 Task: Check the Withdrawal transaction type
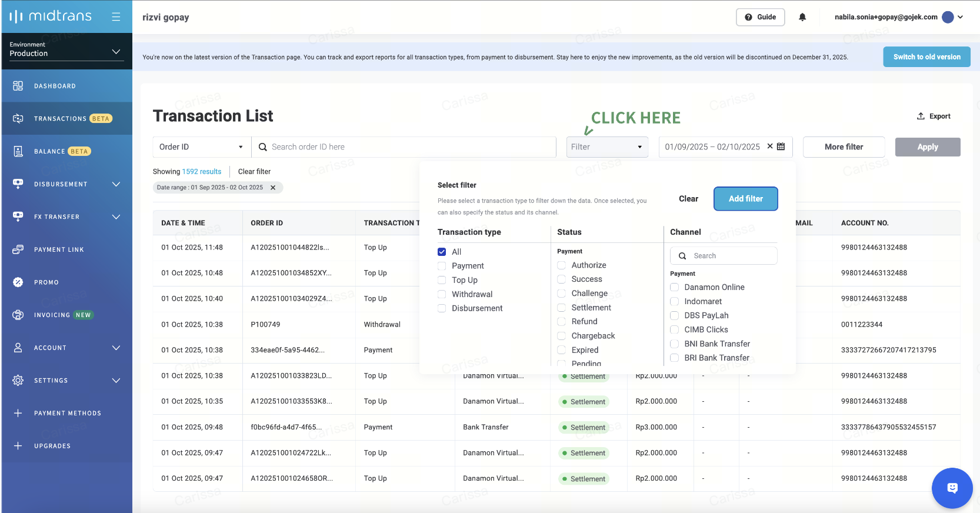[x=442, y=294]
